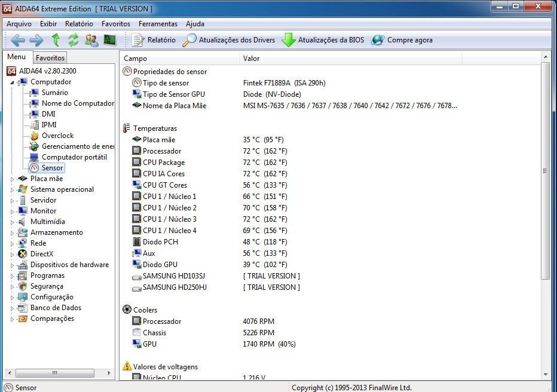Select Comparações in the tree
Viewport: 557px width, 392px height.
click(52, 318)
